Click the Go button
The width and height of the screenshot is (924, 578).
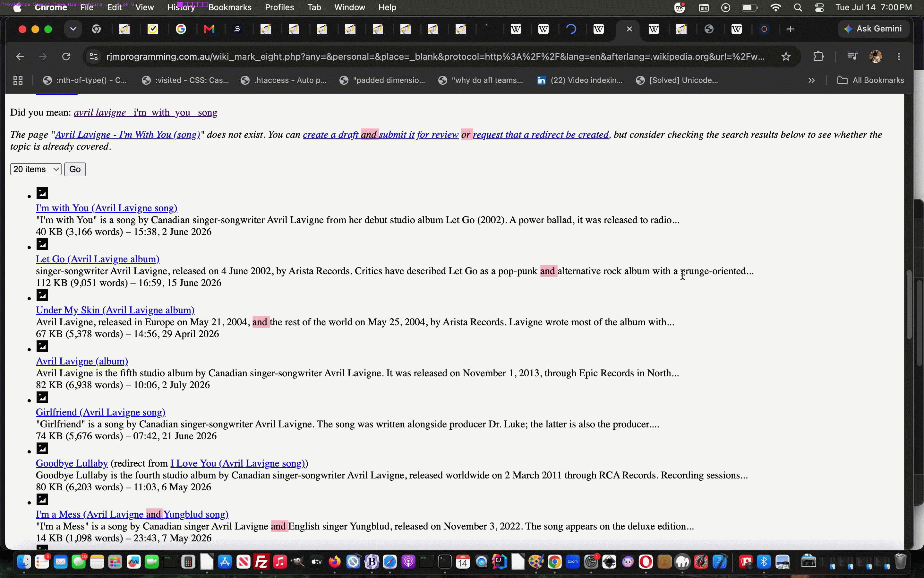point(75,169)
